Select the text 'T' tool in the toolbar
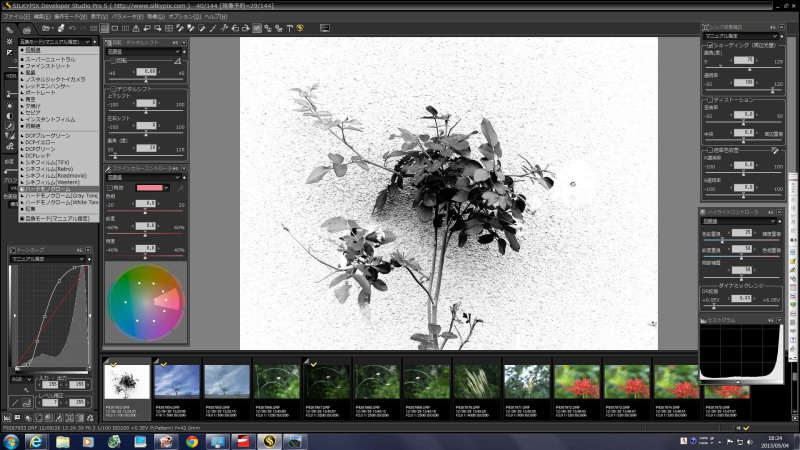800x450 pixels. point(289,29)
